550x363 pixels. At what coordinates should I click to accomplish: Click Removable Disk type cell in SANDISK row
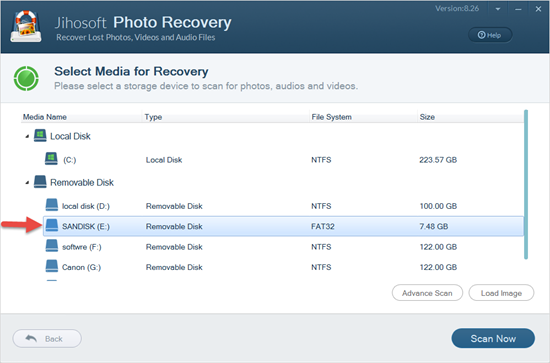(174, 226)
